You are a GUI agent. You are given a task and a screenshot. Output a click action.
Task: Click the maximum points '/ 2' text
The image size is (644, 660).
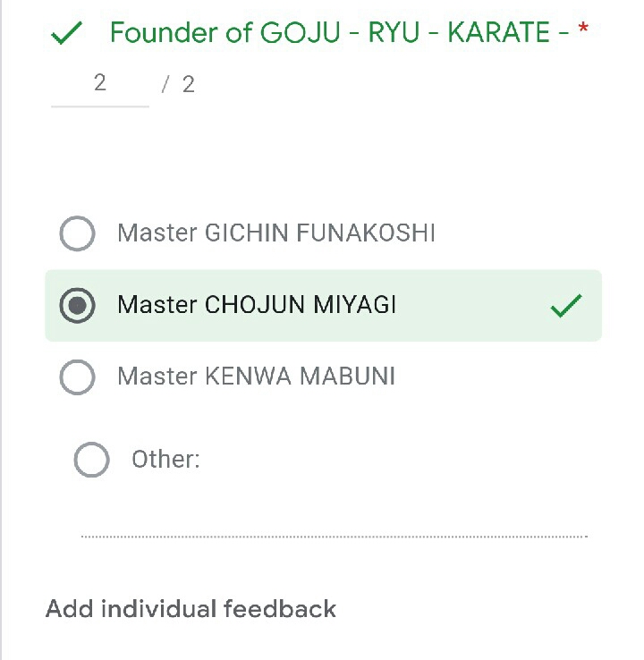pyautogui.click(x=179, y=85)
